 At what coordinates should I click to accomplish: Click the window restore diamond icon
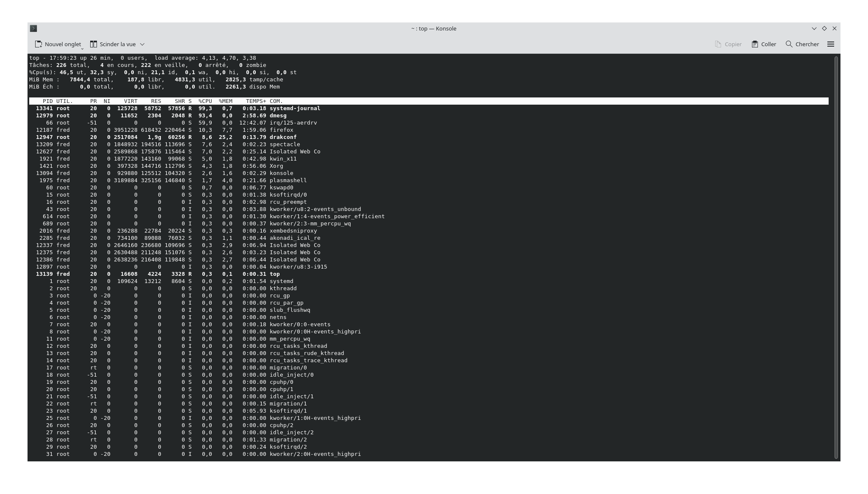pyautogui.click(x=824, y=28)
